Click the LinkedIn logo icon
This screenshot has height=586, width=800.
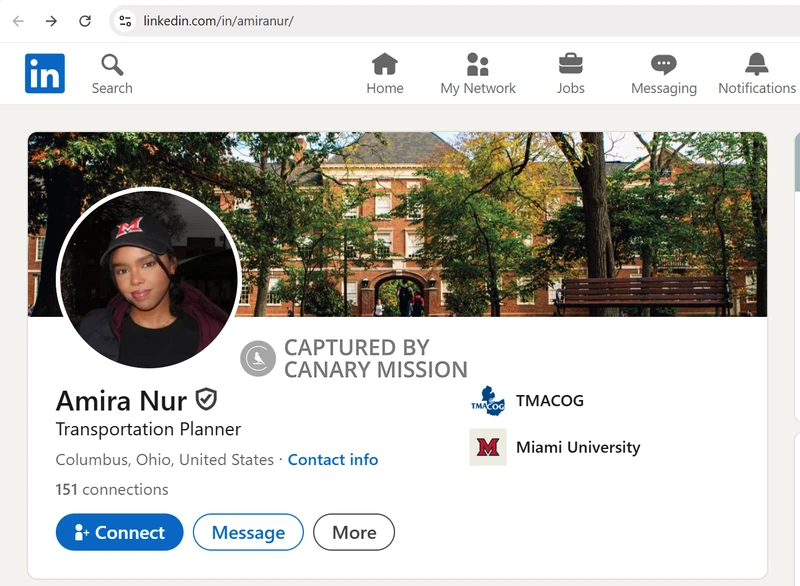click(45, 74)
